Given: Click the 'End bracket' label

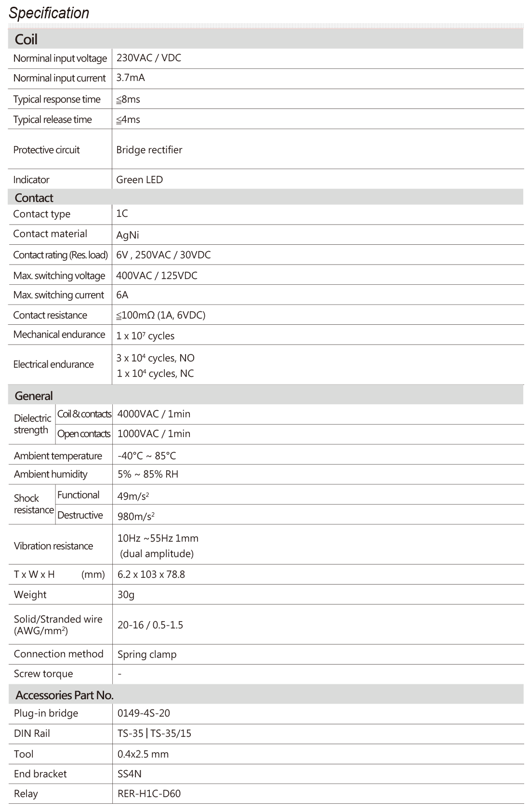Looking at the screenshot, I should pos(40,774).
